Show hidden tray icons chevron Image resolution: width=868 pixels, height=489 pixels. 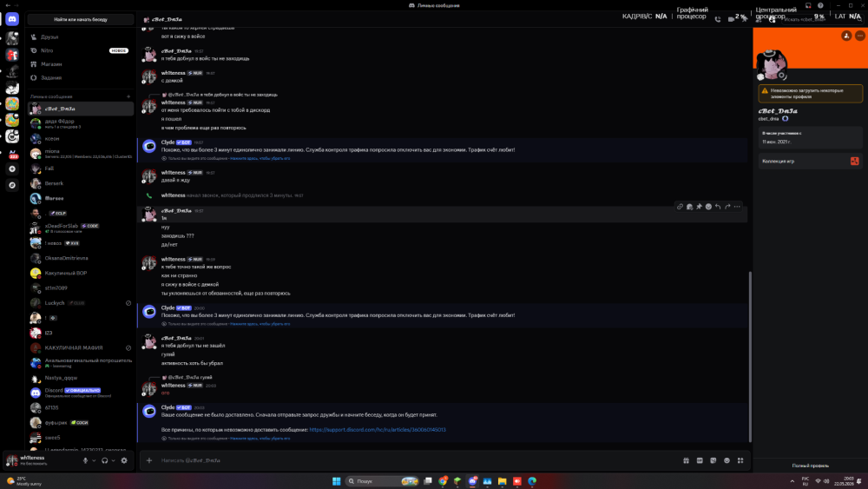[x=792, y=481]
